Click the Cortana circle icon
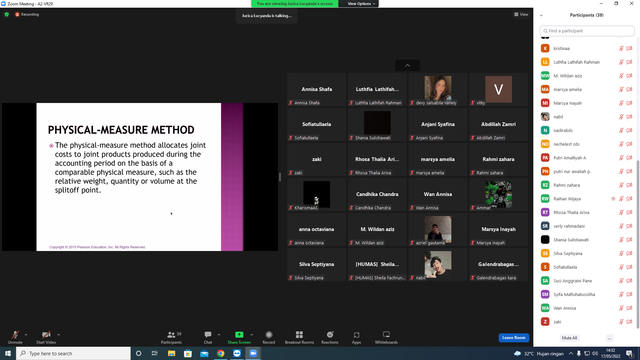640x360 pixels. pos(138,353)
